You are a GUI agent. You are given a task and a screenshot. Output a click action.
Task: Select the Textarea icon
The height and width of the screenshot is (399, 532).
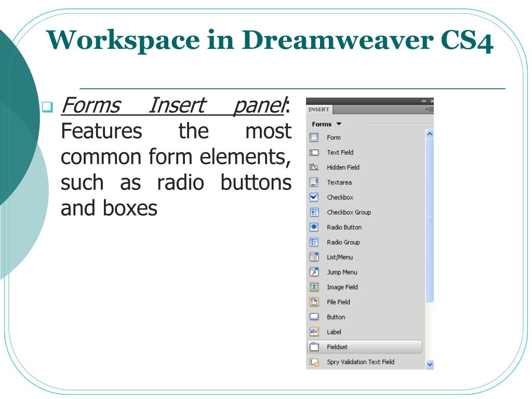click(314, 182)
